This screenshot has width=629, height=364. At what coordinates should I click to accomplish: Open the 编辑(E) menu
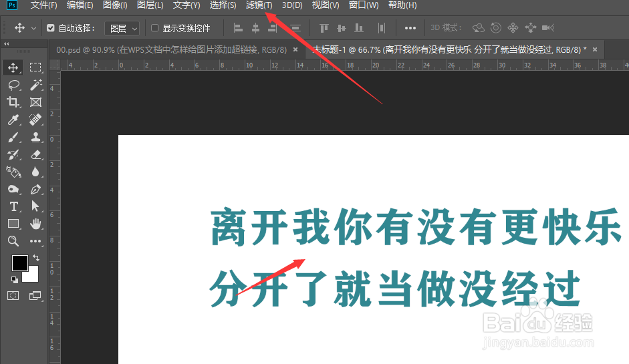click(80, 5)
